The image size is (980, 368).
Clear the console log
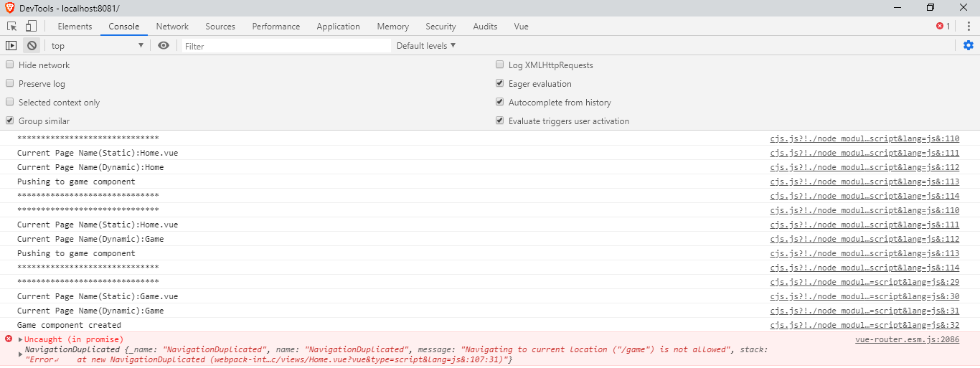click(x=32, y=46)
